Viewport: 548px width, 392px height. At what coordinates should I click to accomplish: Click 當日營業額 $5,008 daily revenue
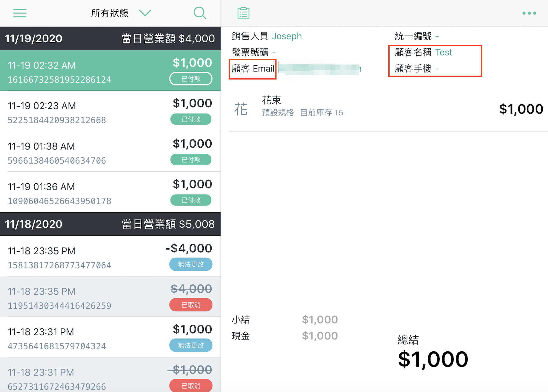[x=168, y=224]
